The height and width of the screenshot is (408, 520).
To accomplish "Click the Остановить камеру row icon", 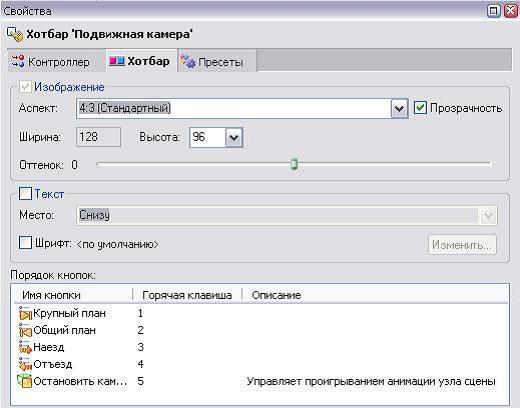I will coord(25,381).
